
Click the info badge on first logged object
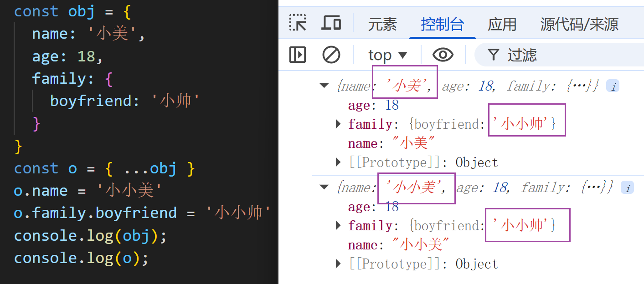(x=613, y=86)
